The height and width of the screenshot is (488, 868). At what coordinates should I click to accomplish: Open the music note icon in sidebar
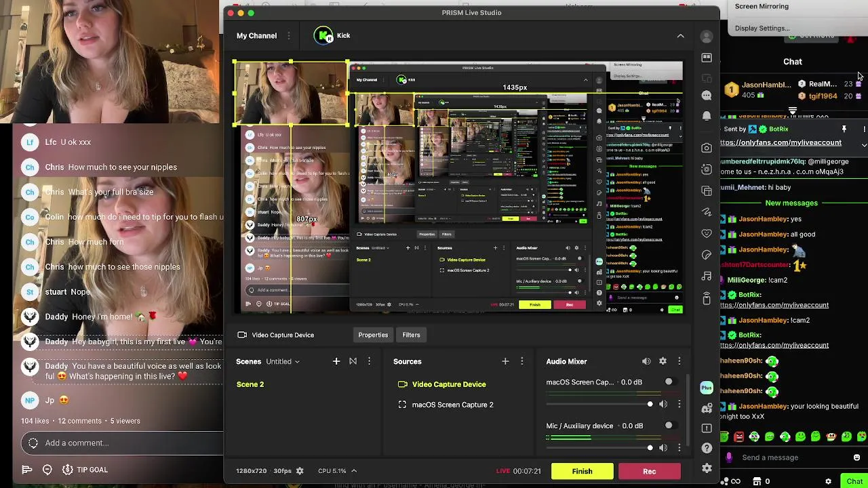[707, 276]
